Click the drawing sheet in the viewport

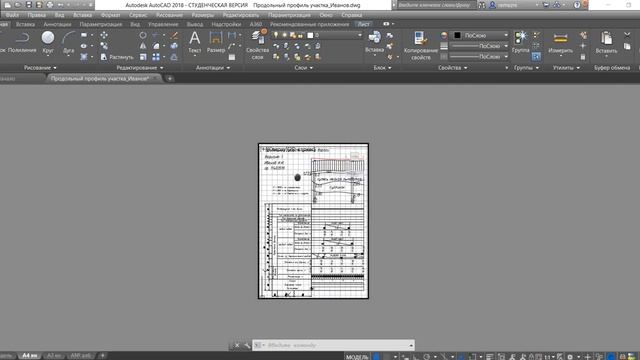click(x=313, y=221)
